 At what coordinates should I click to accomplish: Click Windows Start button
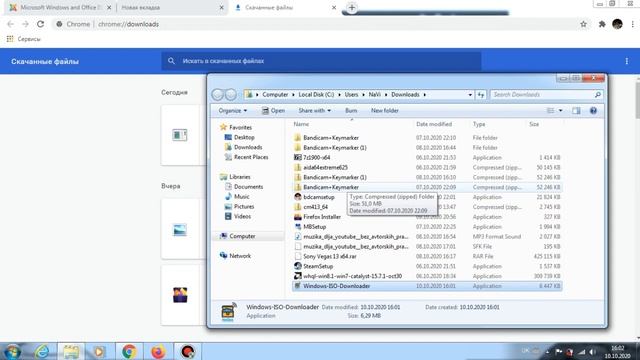click(x=13, y=351)
